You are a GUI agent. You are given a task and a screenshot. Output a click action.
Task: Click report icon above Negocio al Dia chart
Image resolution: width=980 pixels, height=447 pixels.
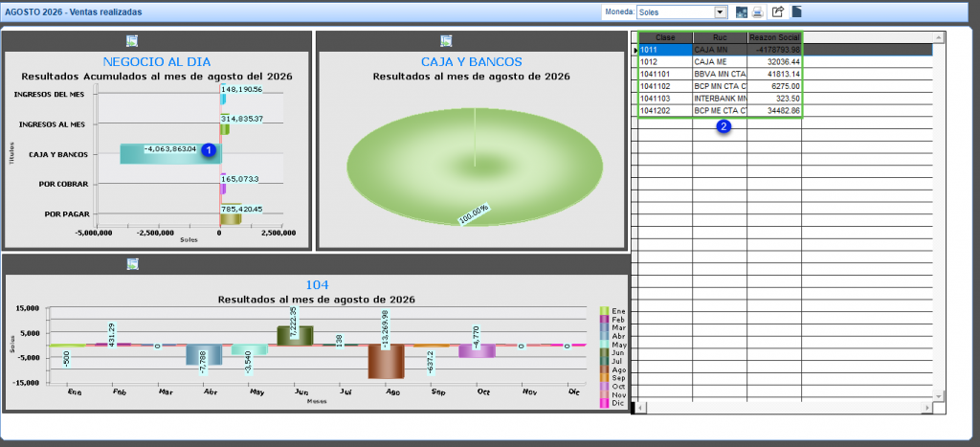coord(132,41)
